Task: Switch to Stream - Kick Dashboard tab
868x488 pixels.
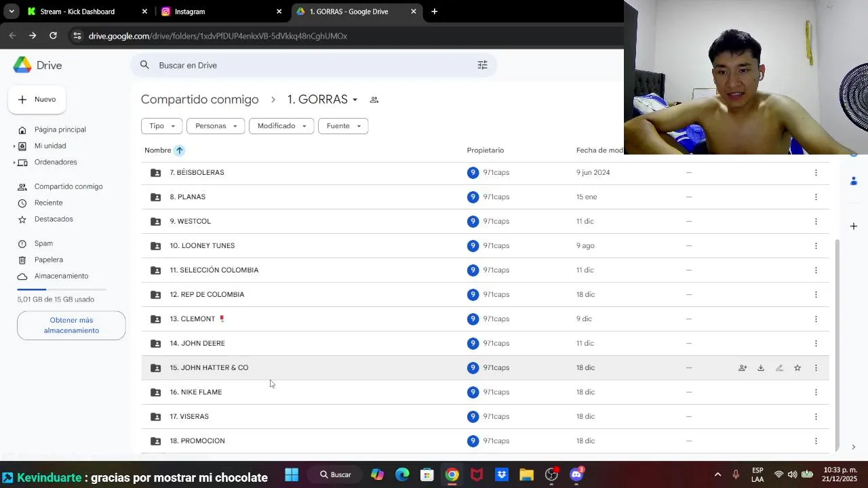Action: coord(86,12)
